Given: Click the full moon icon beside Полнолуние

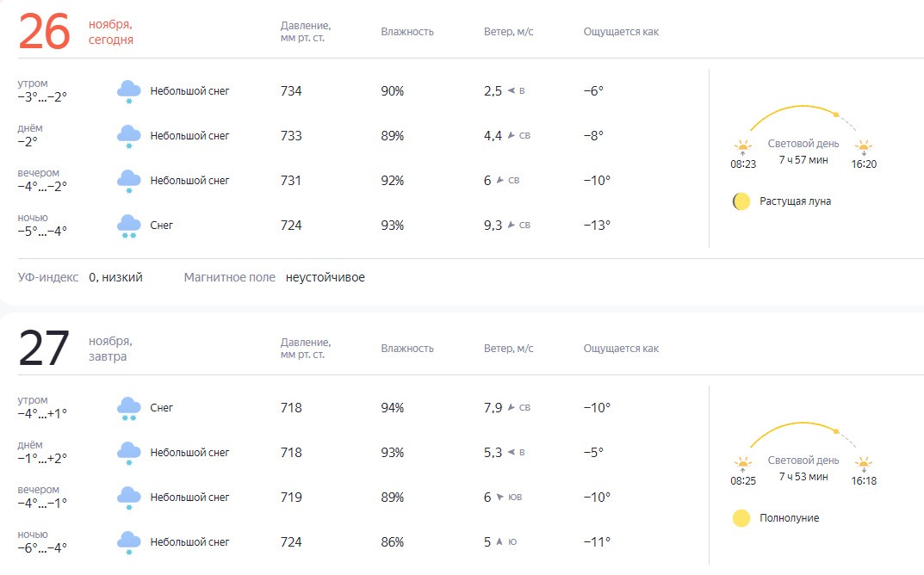Looking at the screenshot, I should pos(741,518).
